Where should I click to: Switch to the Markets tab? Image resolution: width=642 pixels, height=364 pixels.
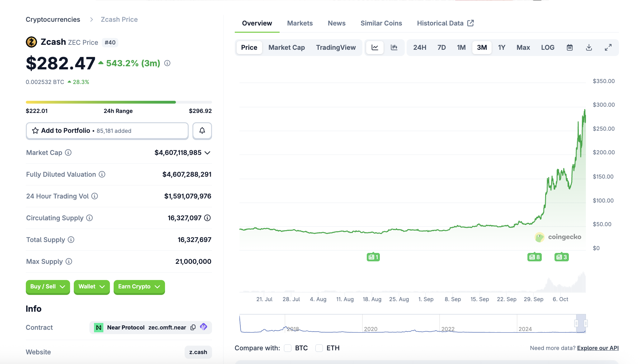[300, 23]
